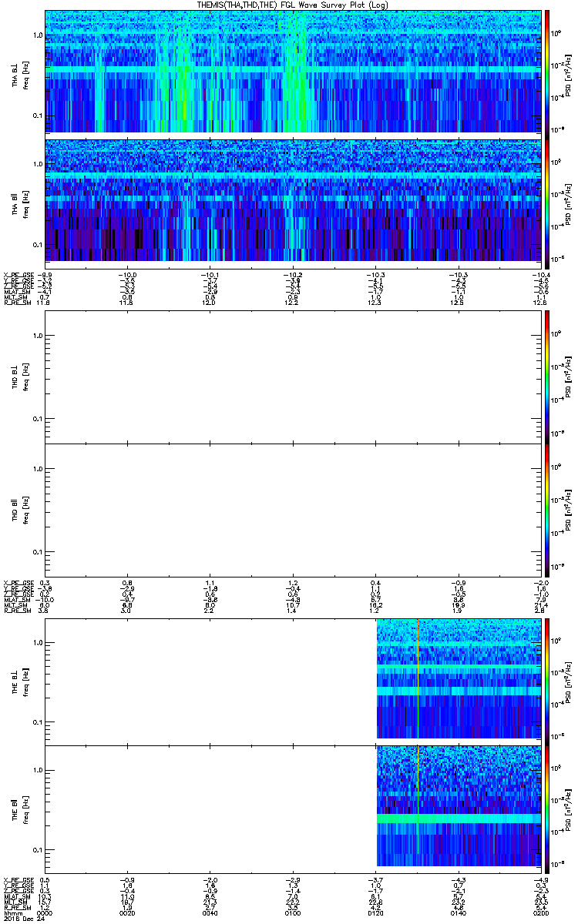Viewport: 578px width, 924px height.
Task: Click the THE B-parallel spectrogram data region
Action: point(459,806)
